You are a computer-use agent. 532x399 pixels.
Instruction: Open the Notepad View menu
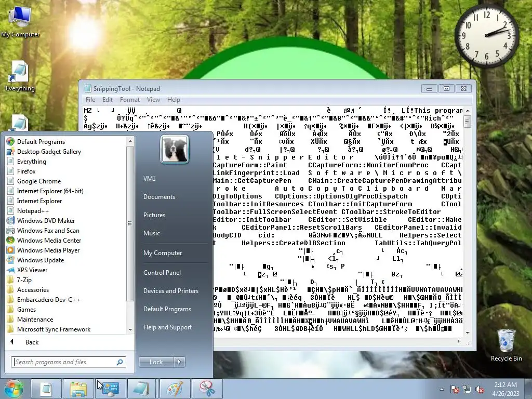tap(153, 100)
